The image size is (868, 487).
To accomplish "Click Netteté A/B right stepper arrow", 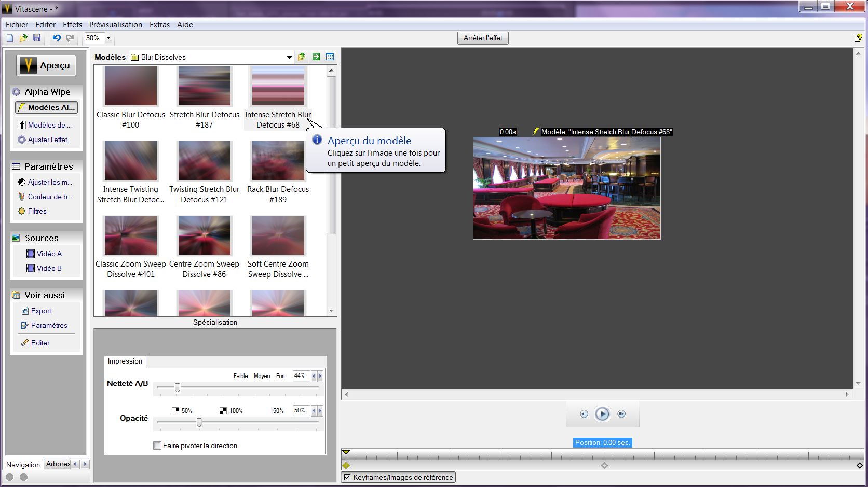I will click(x=320, y=376).
